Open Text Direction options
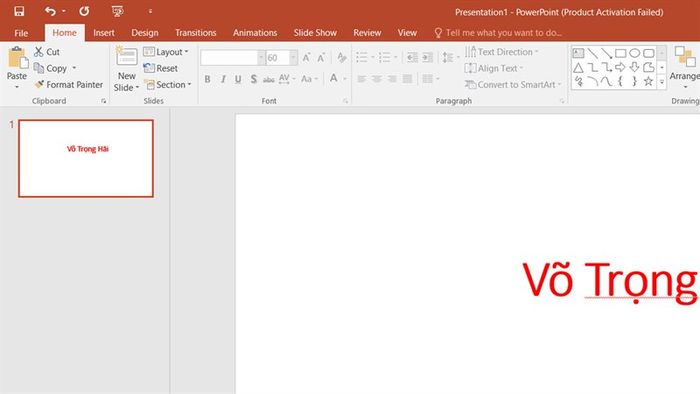This screenshot has height=394, width=700. tap(501, 52)
